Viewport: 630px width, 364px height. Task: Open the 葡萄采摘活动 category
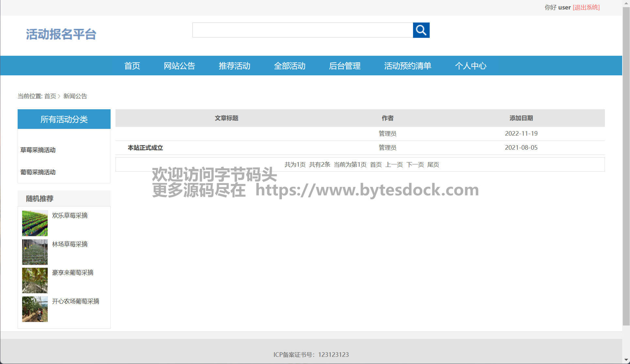point(38,172)
